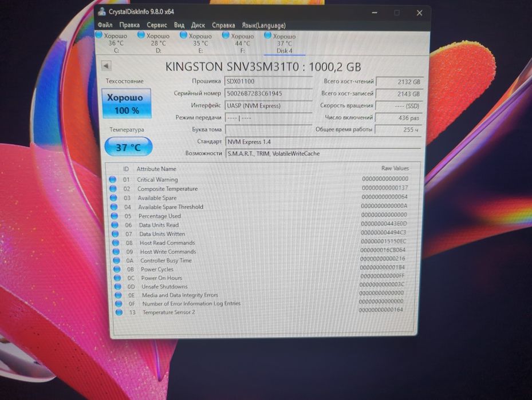Click the status icon for Composite Temperature
The image size is (532, 400).
pyautogui.click(x=113, y=188)
